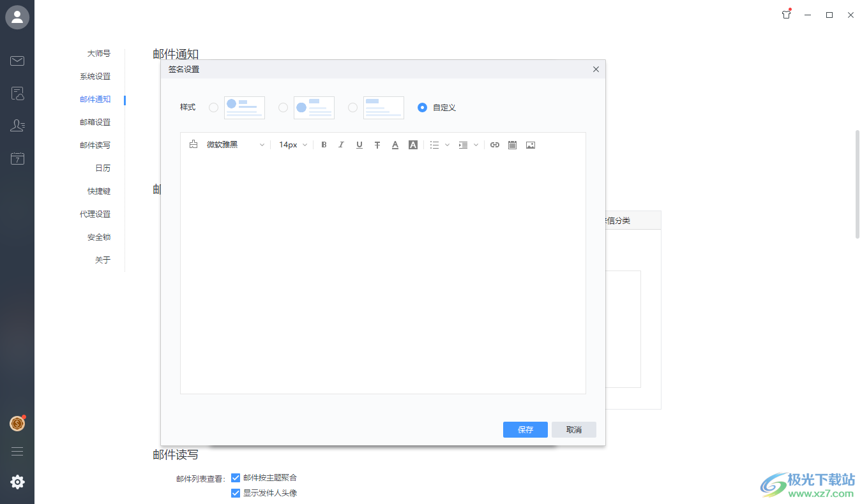Save the signature with 保存 button
This screenshot has width=862, height=504.
[x=526, y=430]
